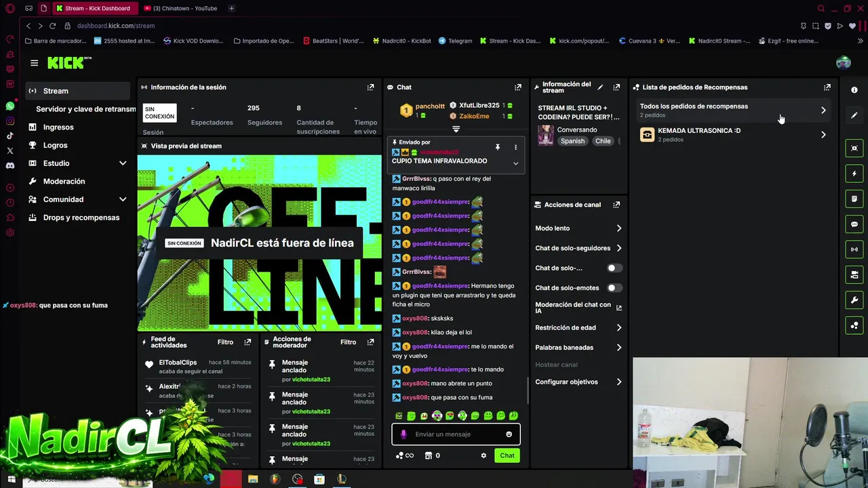This screenshot has height=488, width=868.
Task: Click the purple microphone icon in chat input
Action: click(x=403, y=434)
